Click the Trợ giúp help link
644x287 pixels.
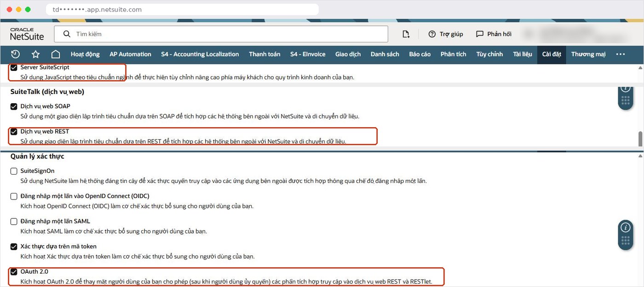(451, 34)
